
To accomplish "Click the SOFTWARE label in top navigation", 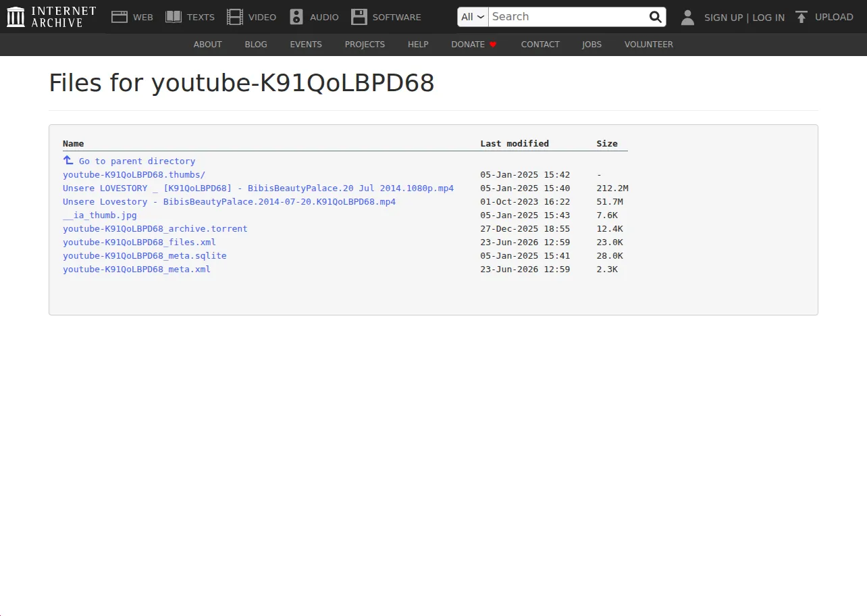I will tap(397, 17).
